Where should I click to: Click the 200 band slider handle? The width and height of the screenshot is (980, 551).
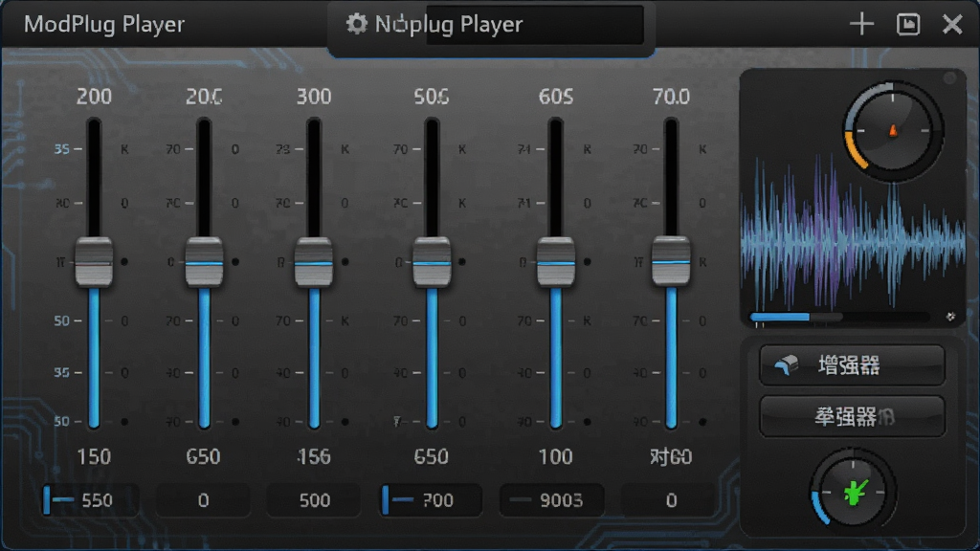(94, 262)
